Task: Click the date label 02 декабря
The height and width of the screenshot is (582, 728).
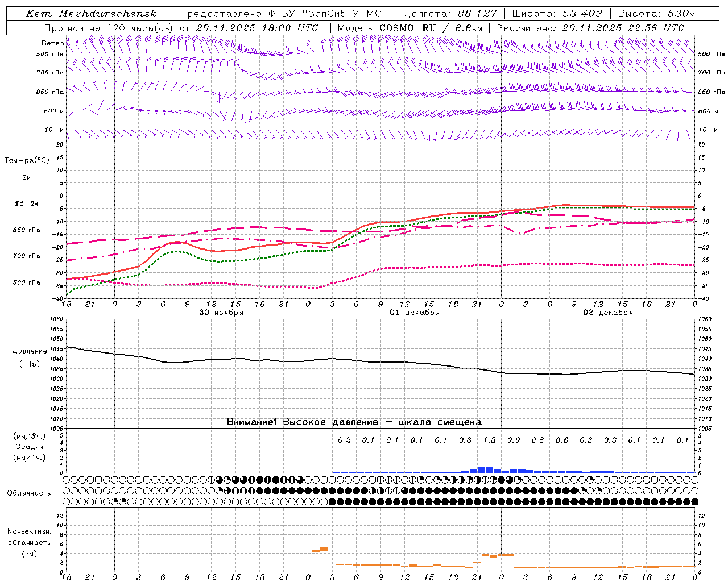Action: pyautogui.click(x=608, y=313)
